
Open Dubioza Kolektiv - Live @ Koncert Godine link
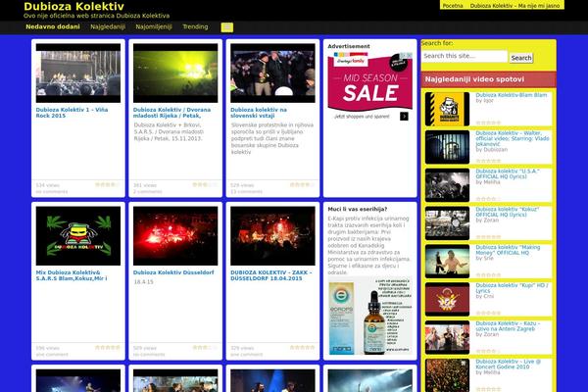(508, 365)
